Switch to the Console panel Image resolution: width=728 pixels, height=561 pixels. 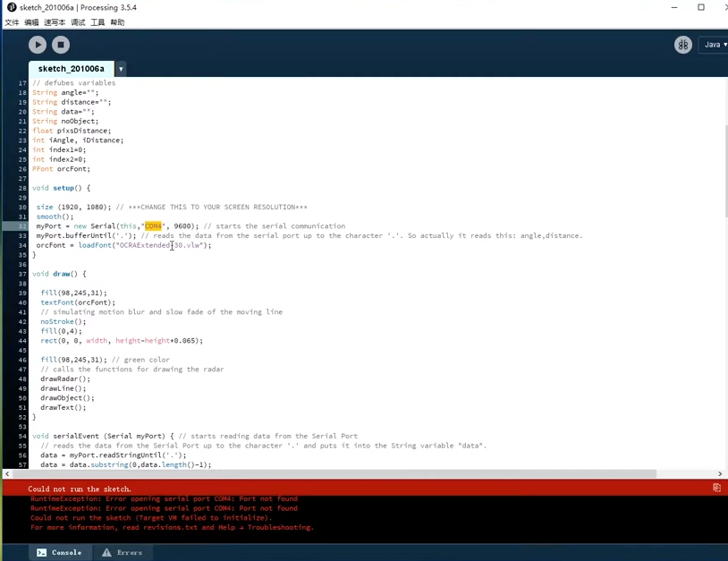[x=59, y=553]
